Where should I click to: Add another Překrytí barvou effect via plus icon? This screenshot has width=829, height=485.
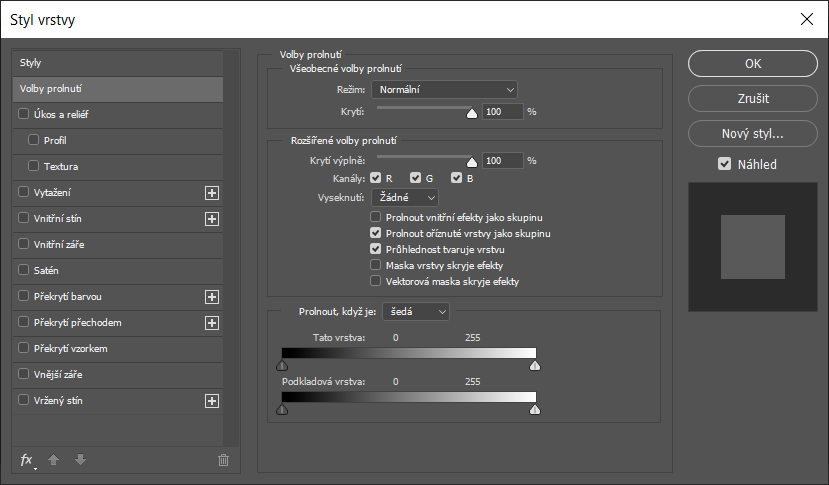tap(211, 297)
